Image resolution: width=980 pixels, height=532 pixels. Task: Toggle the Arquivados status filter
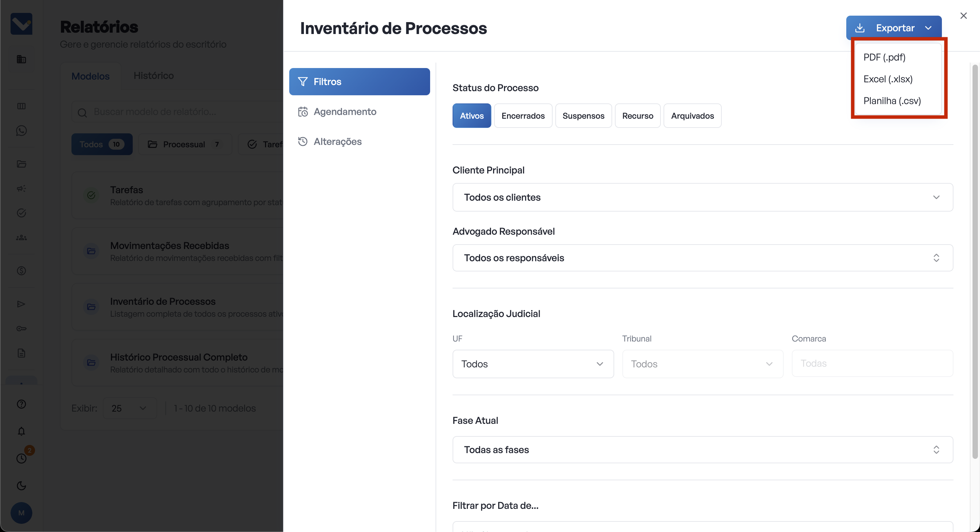coord(692,116)
